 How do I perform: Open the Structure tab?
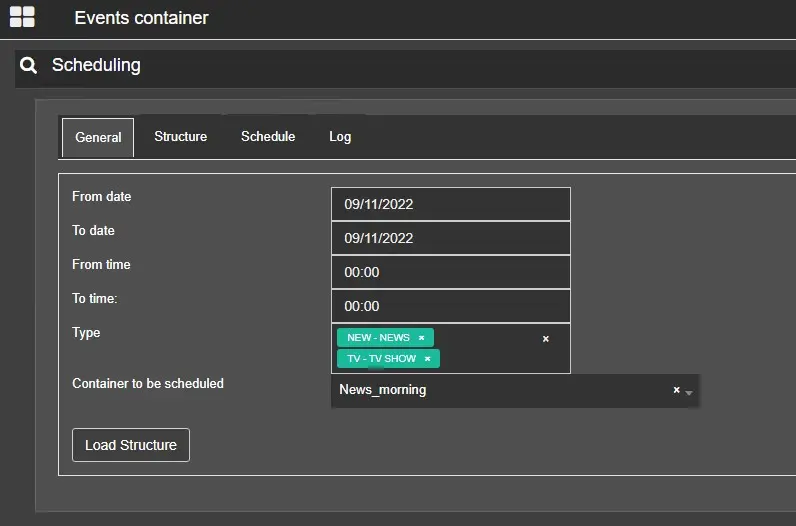(x=180, y=137)
